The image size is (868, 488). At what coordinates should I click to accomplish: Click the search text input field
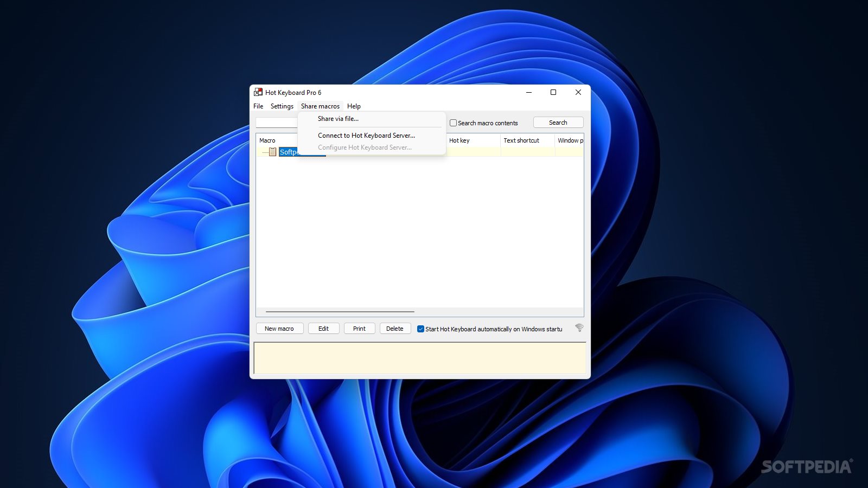(277, 123)
